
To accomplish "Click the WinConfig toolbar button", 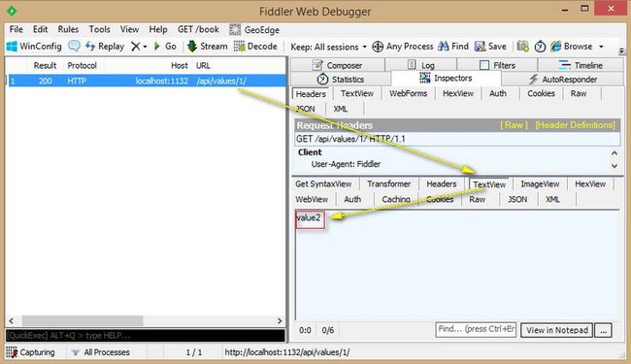I will 34,47.
